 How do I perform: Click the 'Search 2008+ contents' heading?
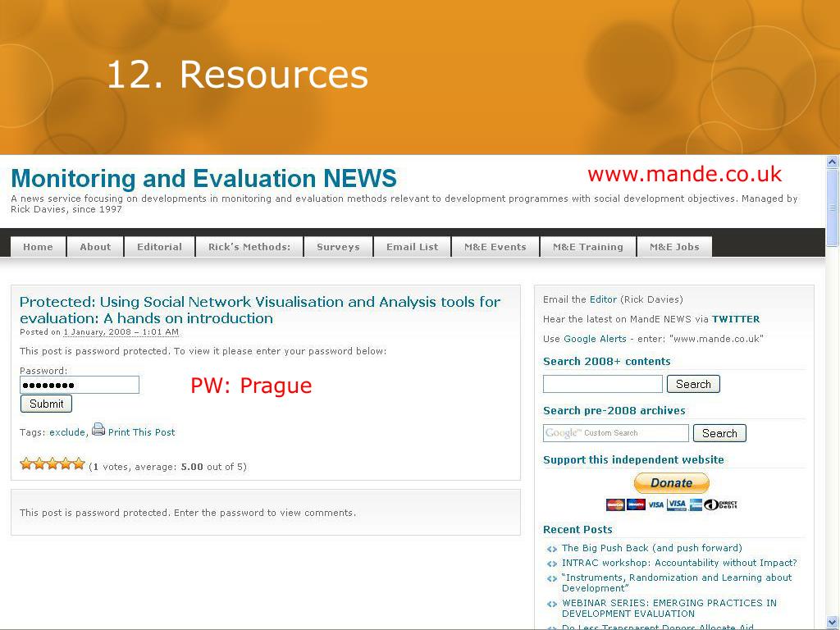[x=606, y=362]
